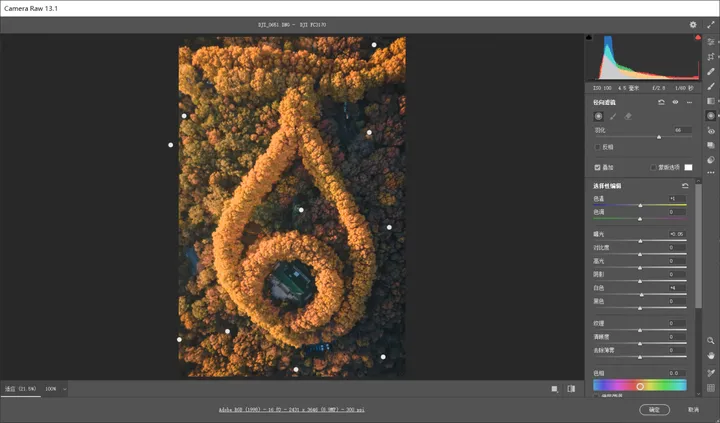This screenshot has width=720, height=423.
Task: Click the histogram display
Action: point(643,57)
